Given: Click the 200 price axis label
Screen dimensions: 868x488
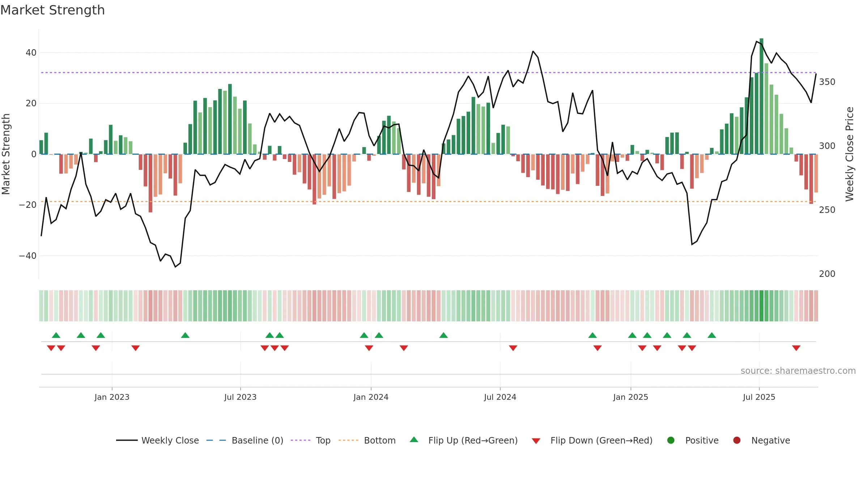Looking at the screenshot, I should tap(827, 274).
